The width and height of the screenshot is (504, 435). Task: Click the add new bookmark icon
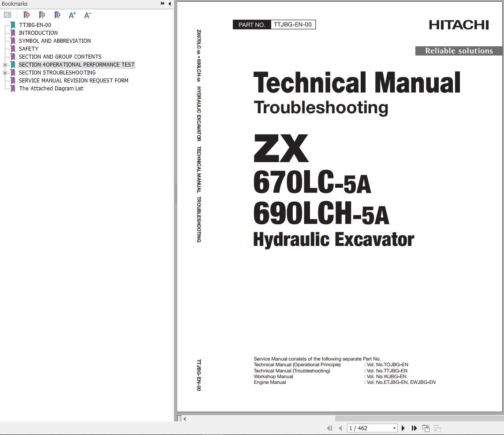coord(42,15)
